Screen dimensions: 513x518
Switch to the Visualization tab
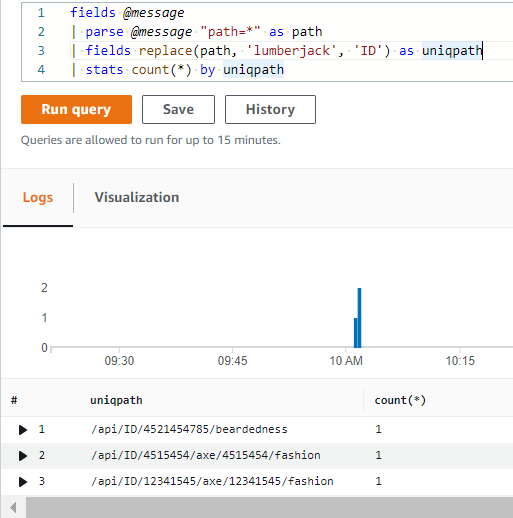pos(137,197)
